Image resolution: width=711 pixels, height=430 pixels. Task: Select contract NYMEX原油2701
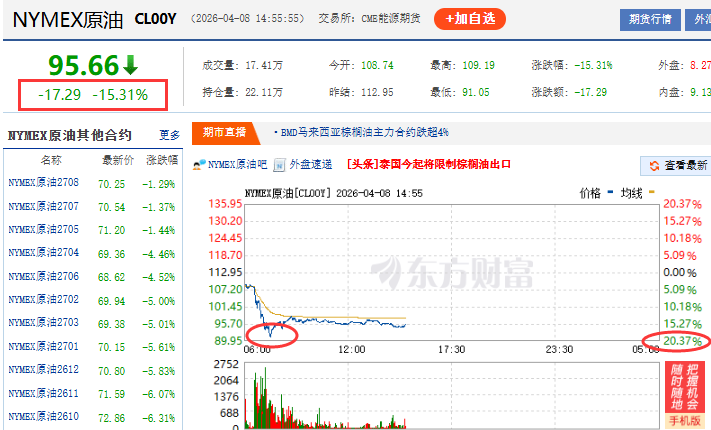[x=44, y=346]
